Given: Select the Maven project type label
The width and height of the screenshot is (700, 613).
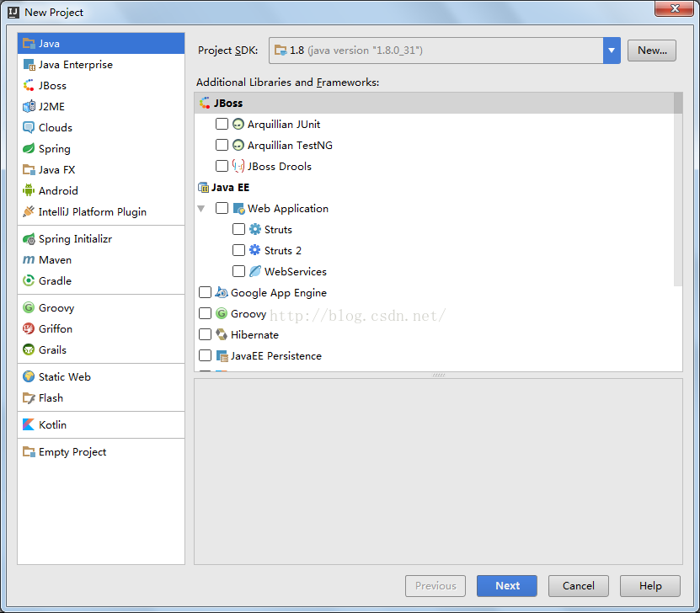Looking at the screenshot, I should [x=55, y=259].
